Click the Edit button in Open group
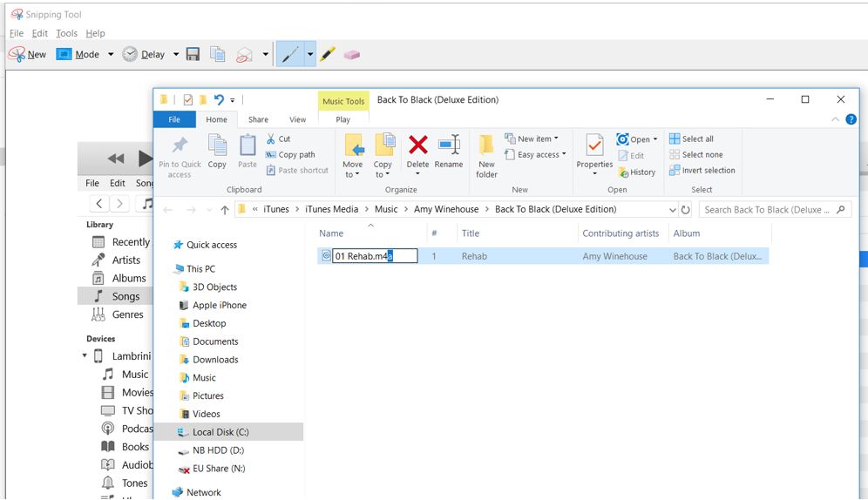 (631, 155)
